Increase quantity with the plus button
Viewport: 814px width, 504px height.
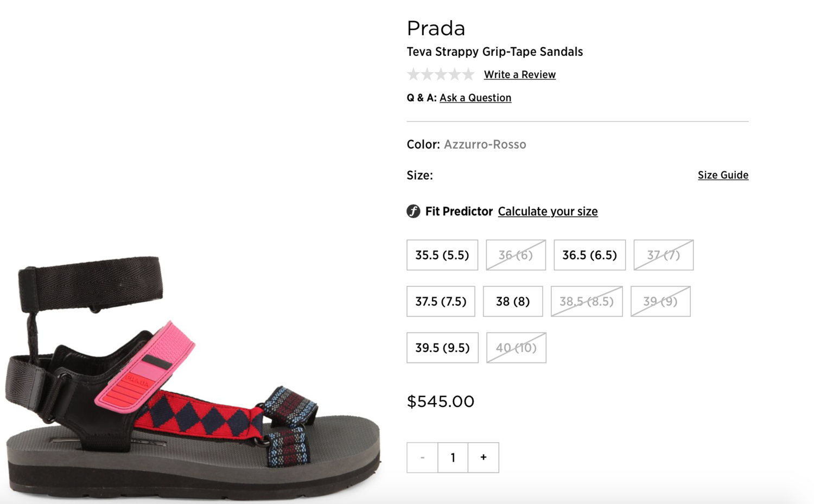tap(482, 457)
